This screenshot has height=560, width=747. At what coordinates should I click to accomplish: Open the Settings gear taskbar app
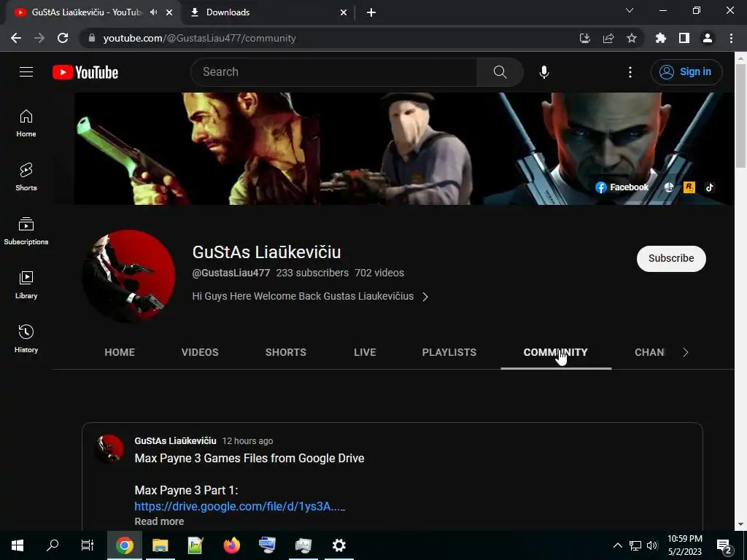pyautogui.click(x=338, y=545)
